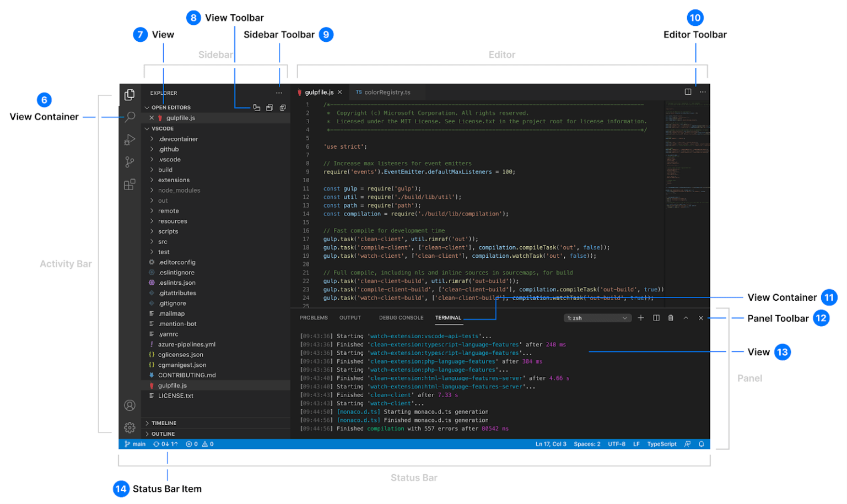Select the Run and Debug icon
The image size is (847, 504).
pos(130,139)
